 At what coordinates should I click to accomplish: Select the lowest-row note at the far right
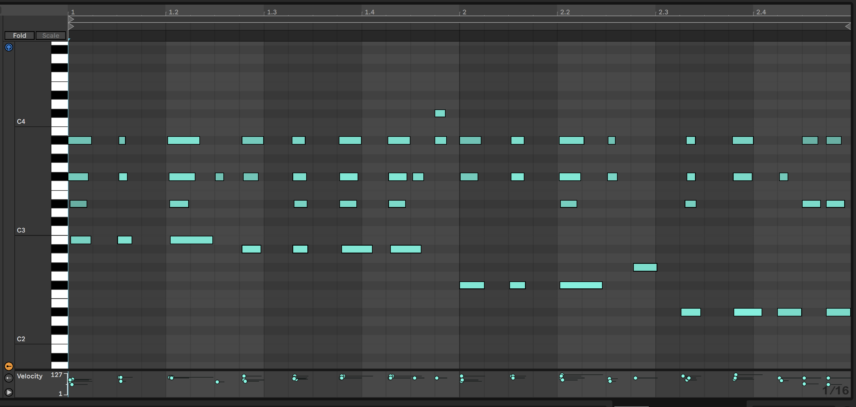click(x=838, y=313)
